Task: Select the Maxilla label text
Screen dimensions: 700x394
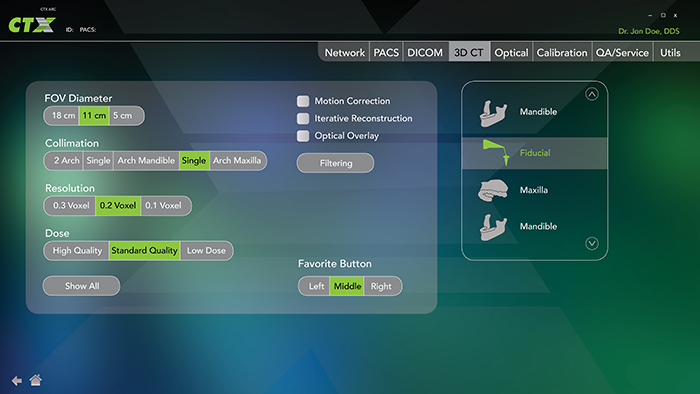Action: click(x=533, y=190)
